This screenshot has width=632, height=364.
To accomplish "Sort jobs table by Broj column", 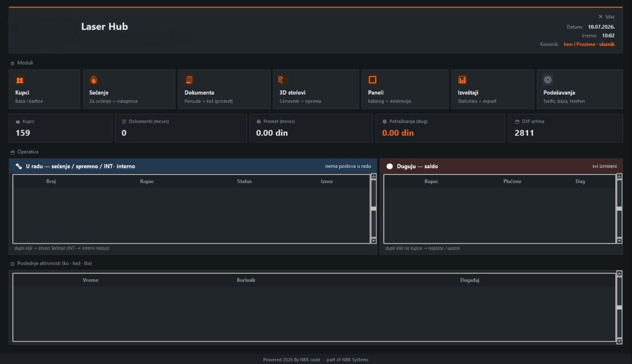I will (51, 181).
